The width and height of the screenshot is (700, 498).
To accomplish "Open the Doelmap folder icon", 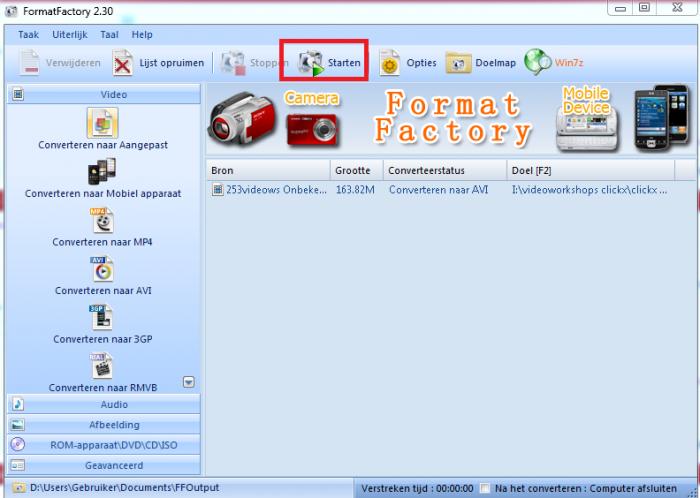I will tap(458, 63).
